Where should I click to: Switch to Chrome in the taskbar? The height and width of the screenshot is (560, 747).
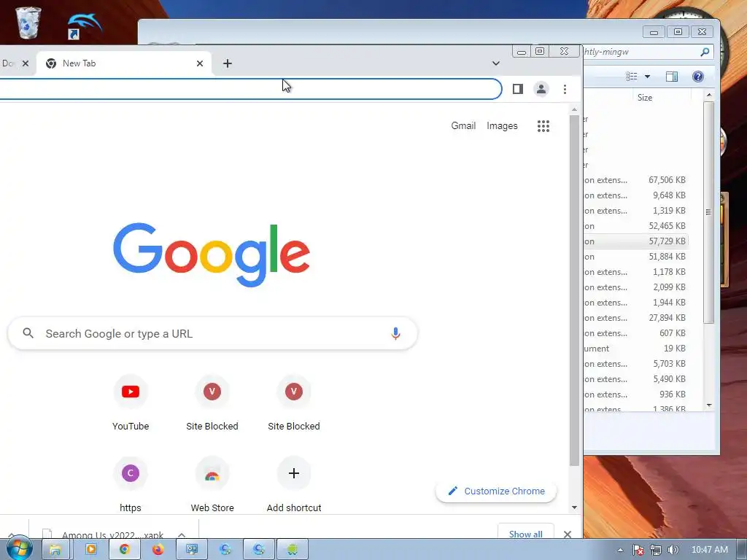coord(124,549)
